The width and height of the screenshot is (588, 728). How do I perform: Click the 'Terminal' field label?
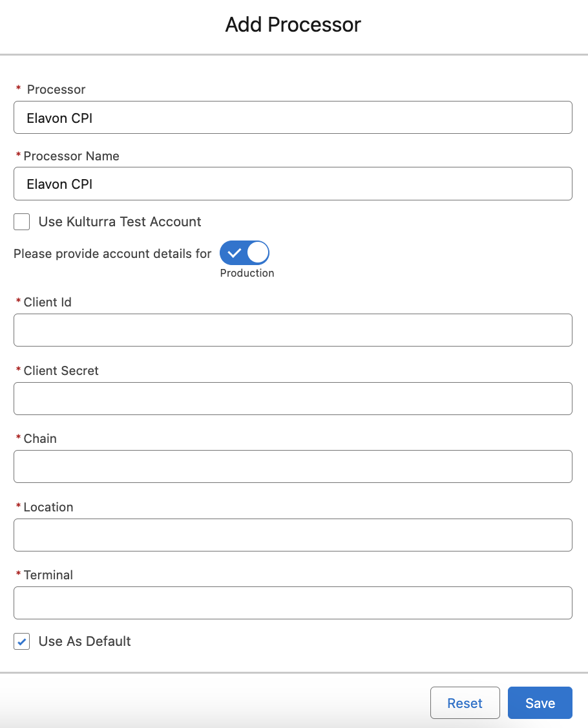coord(48,575)
